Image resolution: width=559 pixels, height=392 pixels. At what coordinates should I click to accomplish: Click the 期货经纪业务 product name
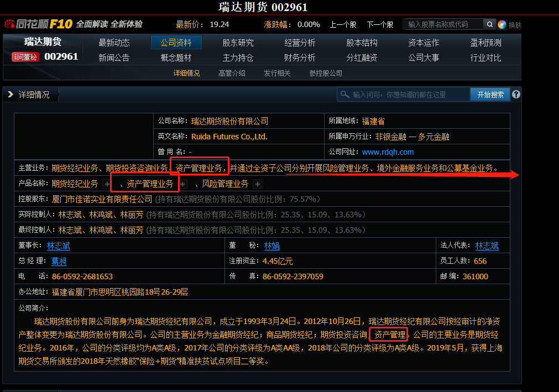tap(75, 184)
